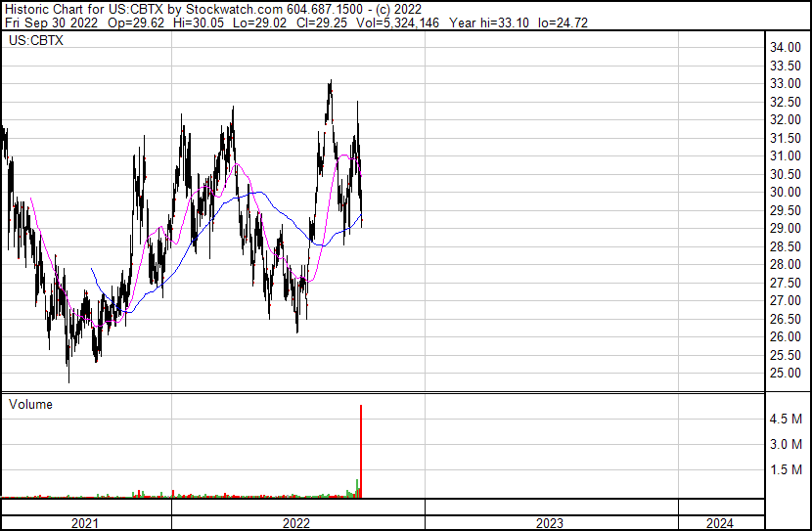Select the 2021 year label on time axis

pyautogui.click(x=85, y=523)
